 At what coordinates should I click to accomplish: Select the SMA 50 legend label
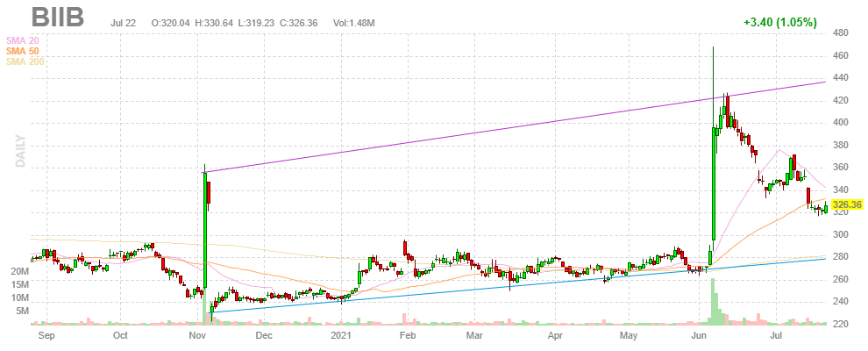pyautogui.click(x=22, y=51)
